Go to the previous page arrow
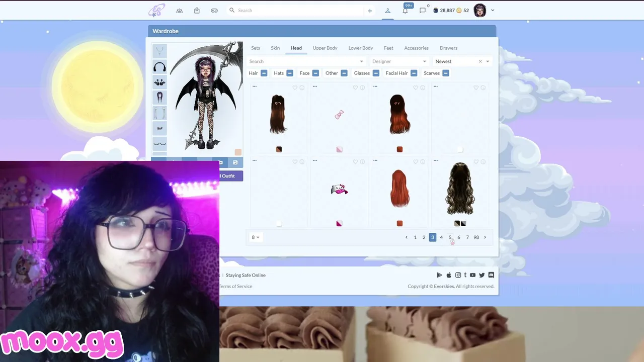Viewport: 644px width, 362px height. (407, 237)
